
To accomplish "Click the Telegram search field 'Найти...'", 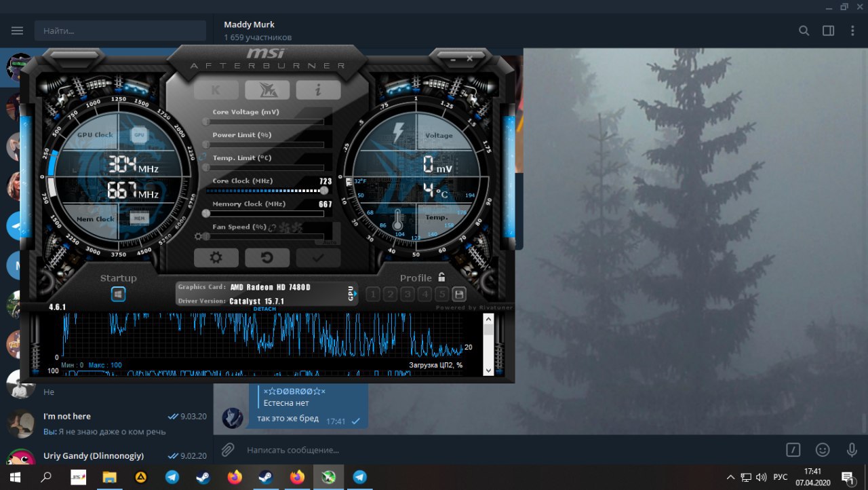I will click(120, 31).
